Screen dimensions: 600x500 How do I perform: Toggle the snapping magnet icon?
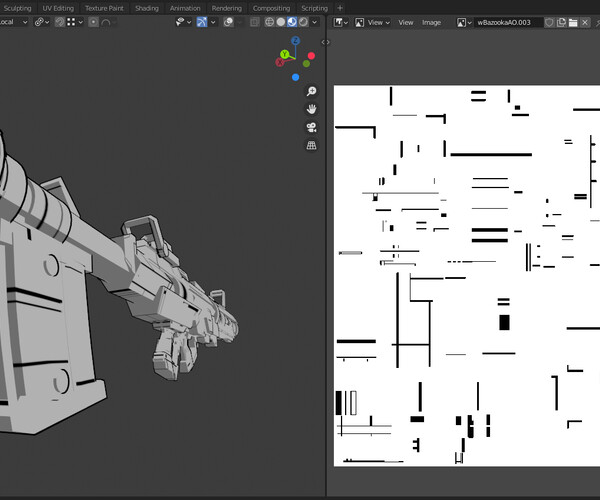[59, 22]
